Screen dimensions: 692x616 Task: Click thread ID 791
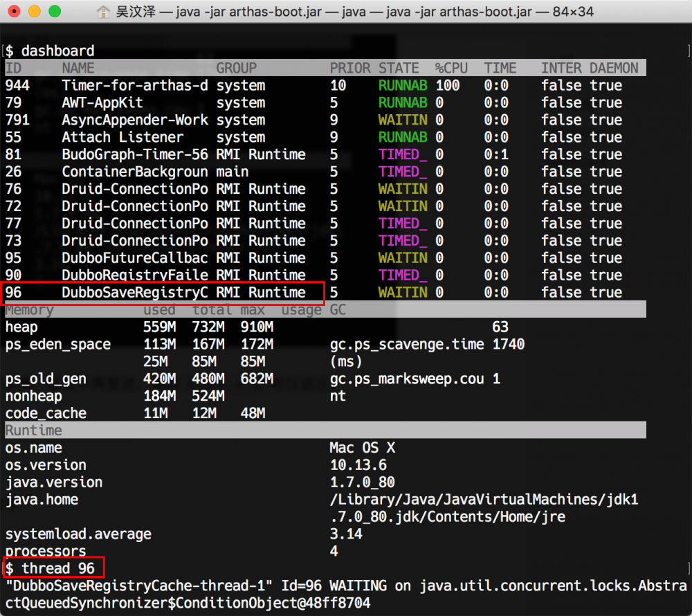tap(17, 120)
